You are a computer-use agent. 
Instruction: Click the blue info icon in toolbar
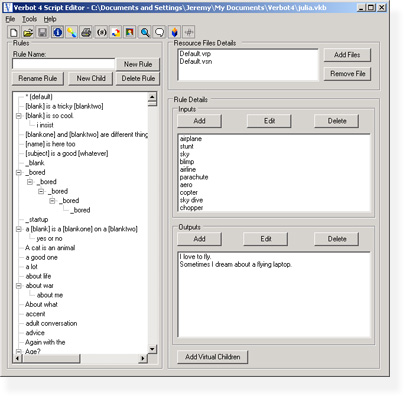tap(57, 32)
